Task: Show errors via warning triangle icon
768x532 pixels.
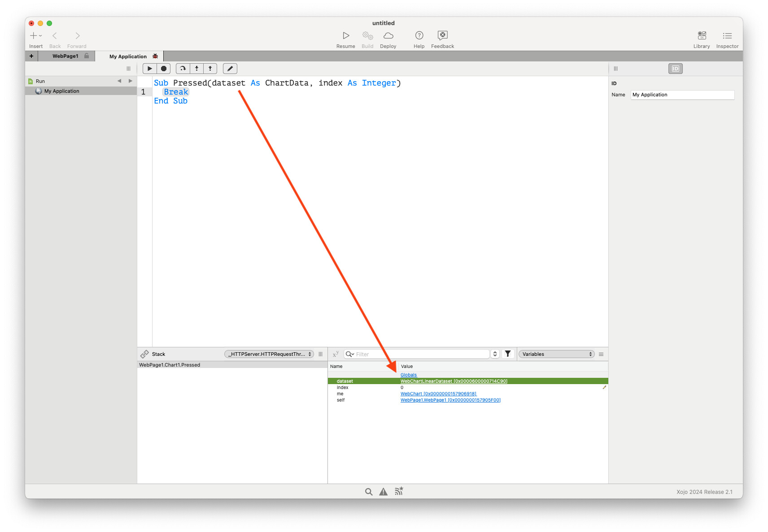Action: click(383, 492)
